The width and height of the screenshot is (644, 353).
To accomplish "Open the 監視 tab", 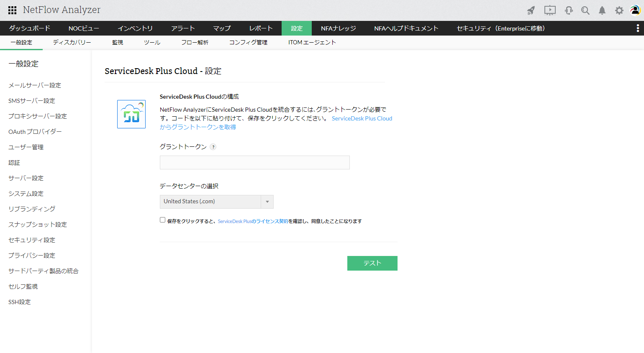I will coord(118,43).
